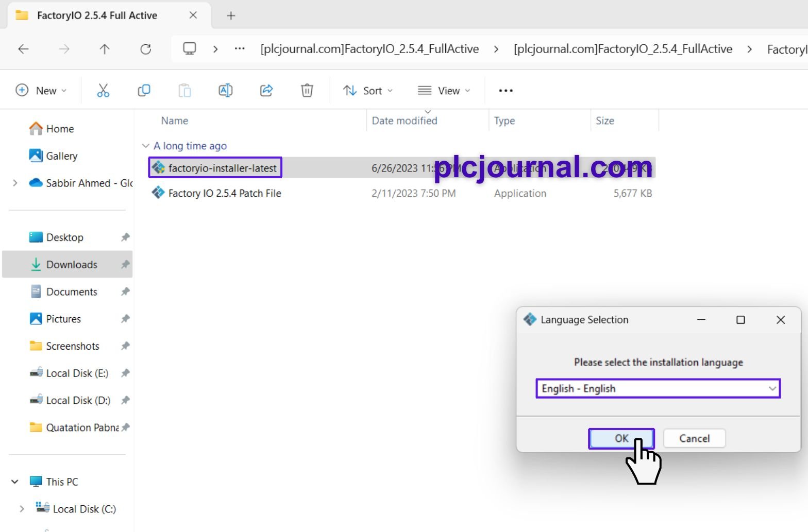The image size is (808, 532).
Task: Go back with the left arrow
Action: 23,49
